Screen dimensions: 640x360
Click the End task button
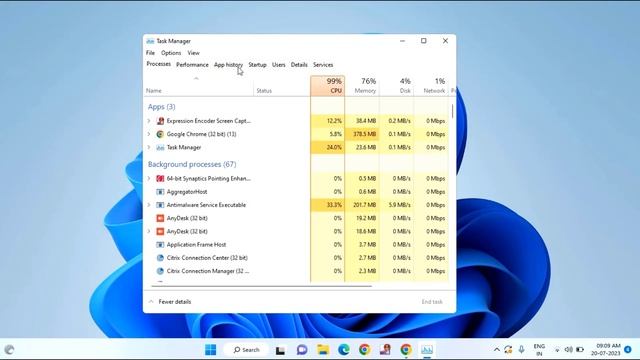pos(432,302)
